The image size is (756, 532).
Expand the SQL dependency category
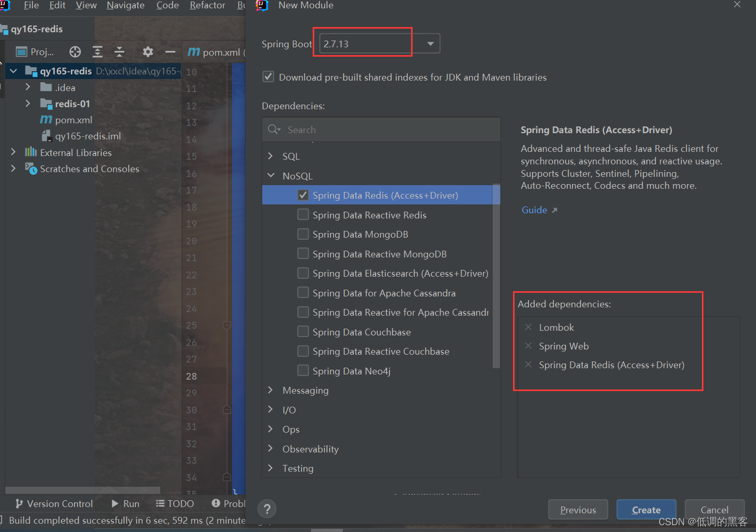point(270,156)
